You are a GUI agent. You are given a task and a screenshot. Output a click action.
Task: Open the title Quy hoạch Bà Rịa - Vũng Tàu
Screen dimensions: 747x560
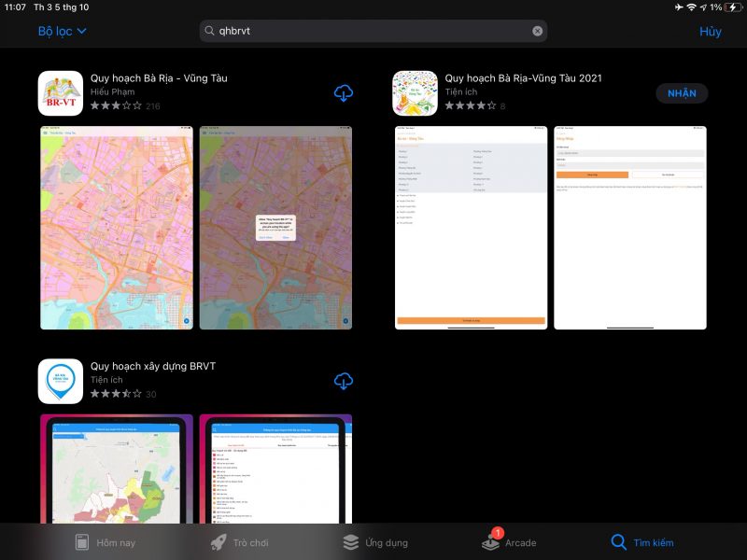pos(159,78)
